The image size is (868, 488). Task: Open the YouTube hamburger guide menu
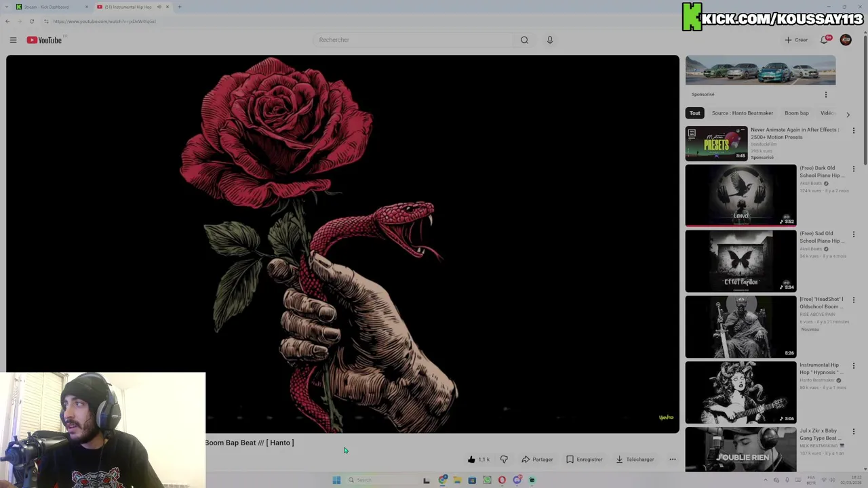click(13, 40)
